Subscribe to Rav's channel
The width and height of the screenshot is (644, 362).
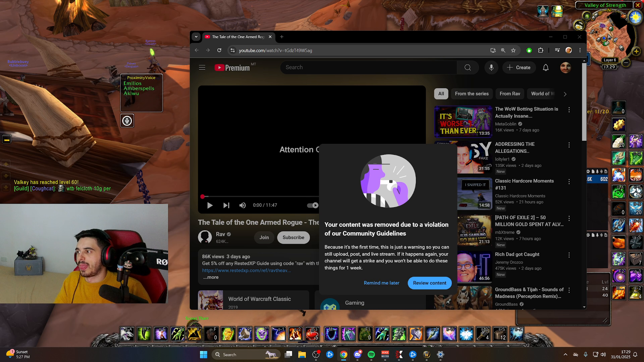[293, 237]
